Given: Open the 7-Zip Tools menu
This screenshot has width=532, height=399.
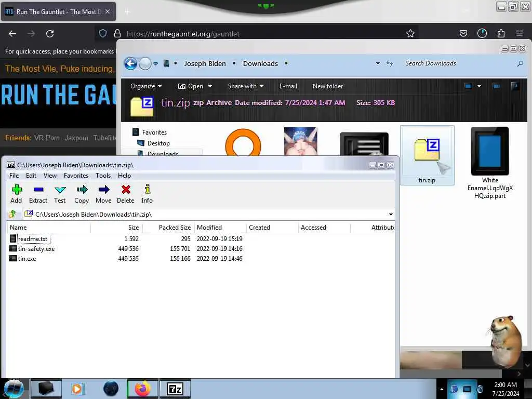Looking at the screenshot, I should (x=103, y=176).
